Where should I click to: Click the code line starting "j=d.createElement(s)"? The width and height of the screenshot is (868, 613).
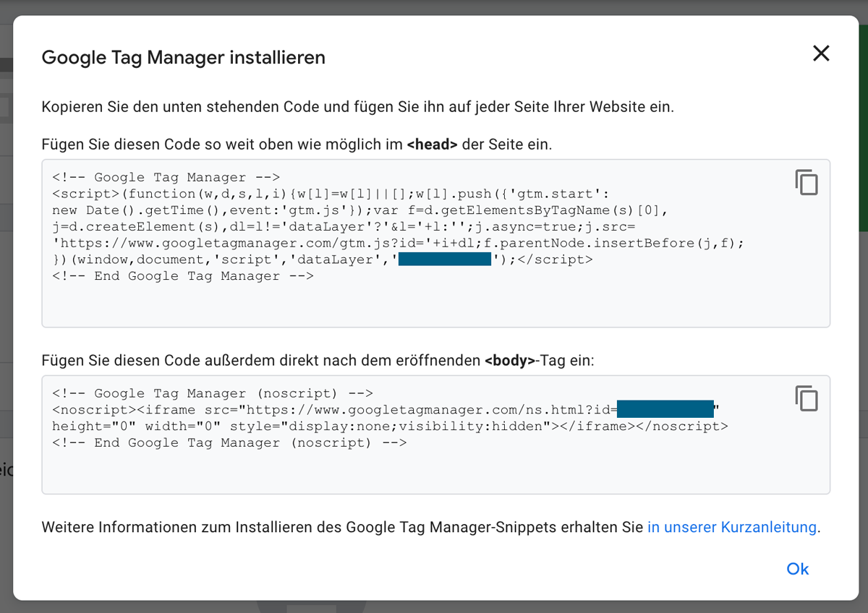click(x=344, y=227)
